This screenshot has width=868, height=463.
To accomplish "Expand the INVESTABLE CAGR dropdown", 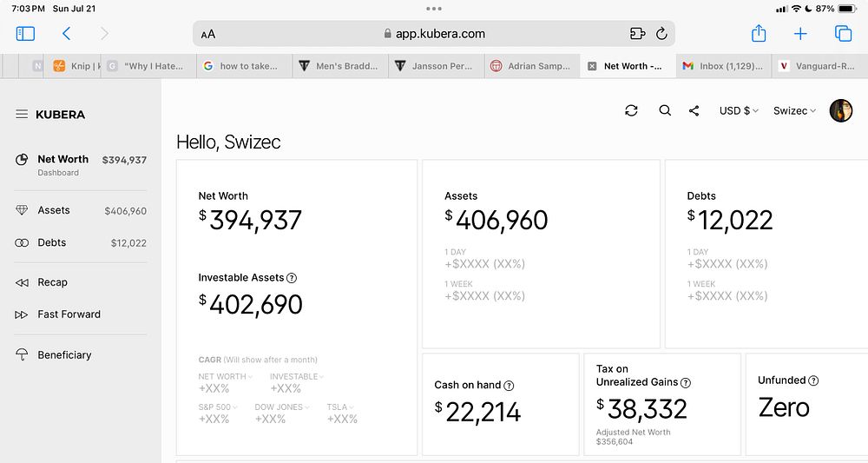I will click(x=297, y=377).
